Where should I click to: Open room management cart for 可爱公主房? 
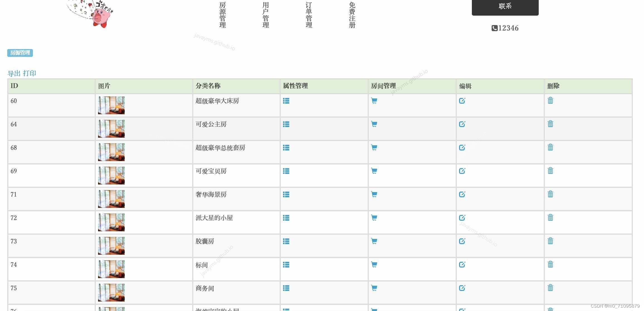(374, 124)
